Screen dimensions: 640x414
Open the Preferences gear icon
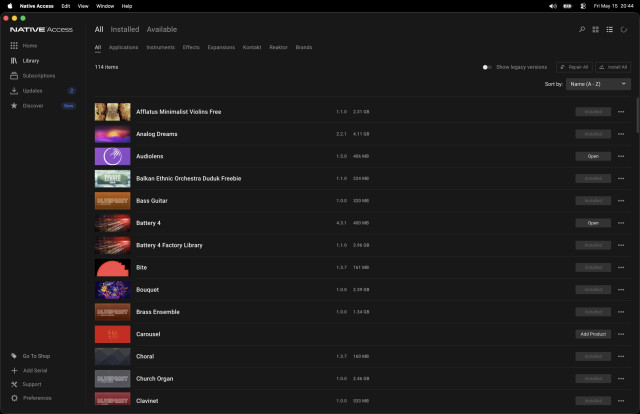click(x=14, y=398)
